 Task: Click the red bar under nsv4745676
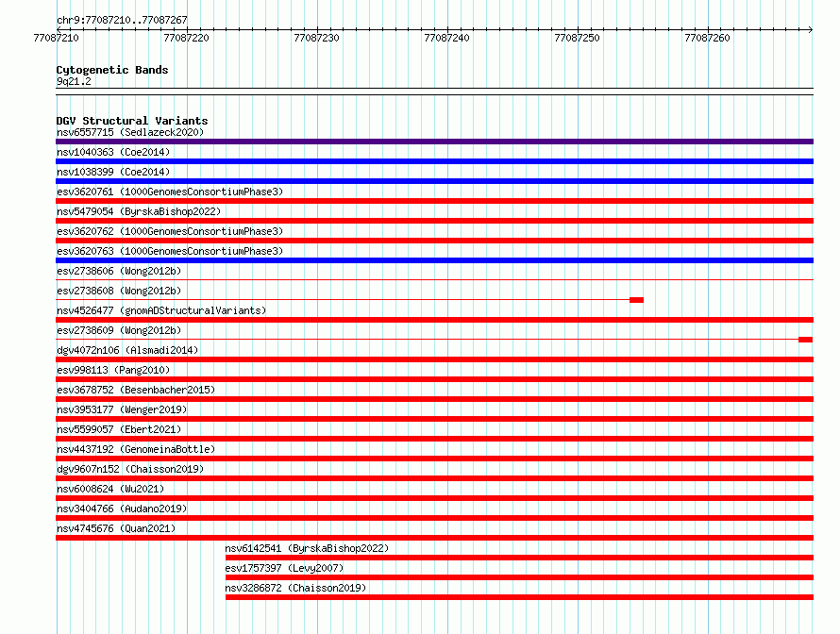434,538
